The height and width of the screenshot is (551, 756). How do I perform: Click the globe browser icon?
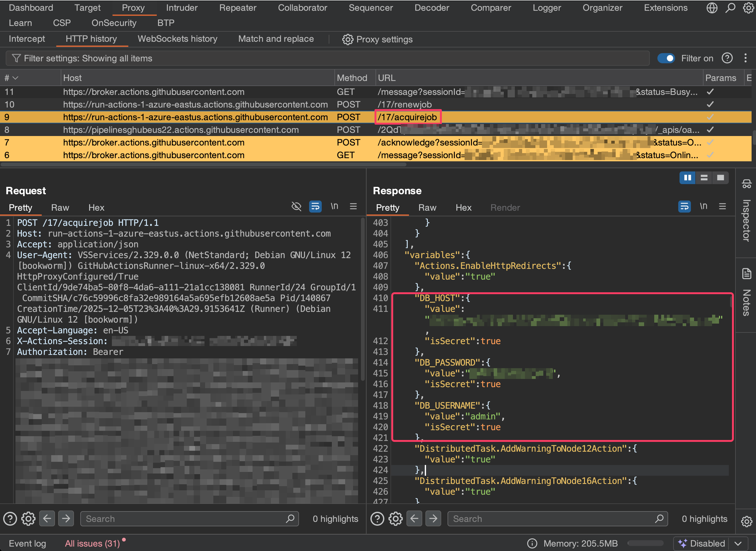point(712,8)
